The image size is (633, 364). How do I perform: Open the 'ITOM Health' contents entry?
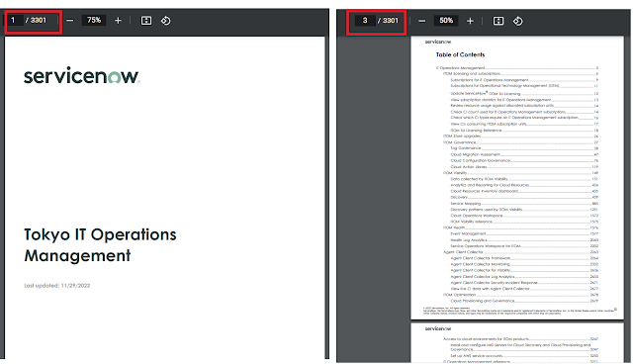pyautogui.click(x=520, y=227)
